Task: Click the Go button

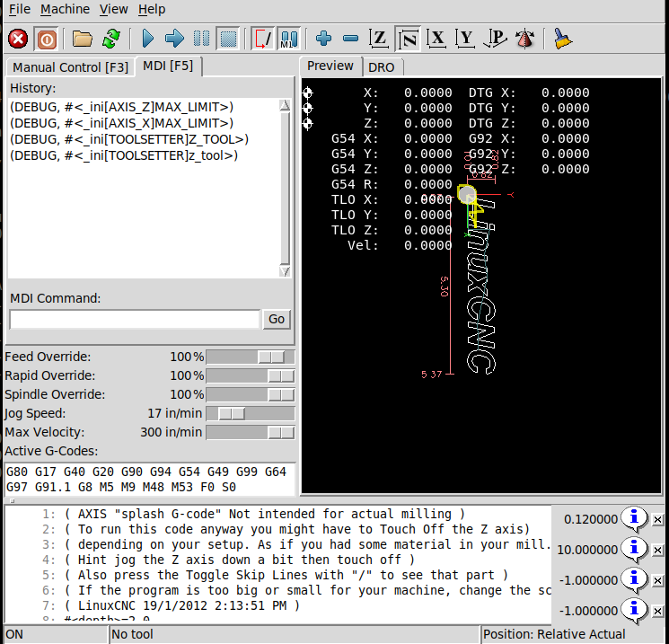Action: click(x=277, y=319)
